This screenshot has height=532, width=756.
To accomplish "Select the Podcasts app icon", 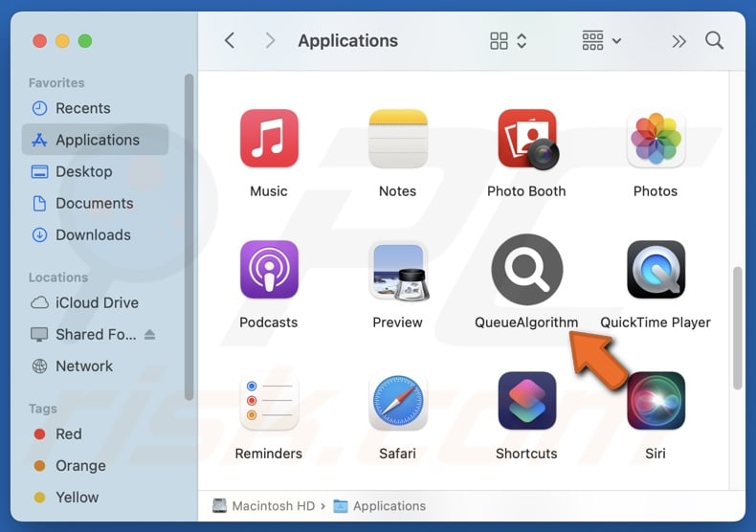I will [x=269, y=270].
